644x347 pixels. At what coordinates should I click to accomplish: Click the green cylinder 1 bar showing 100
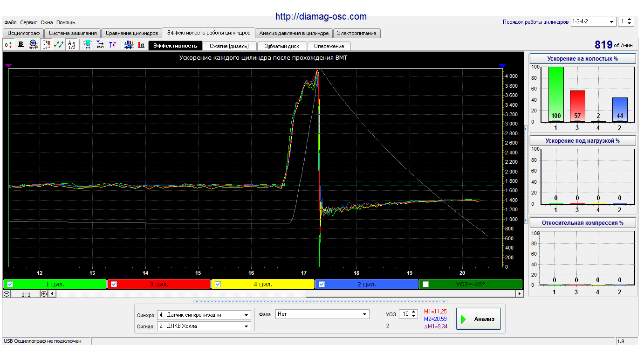555,94
